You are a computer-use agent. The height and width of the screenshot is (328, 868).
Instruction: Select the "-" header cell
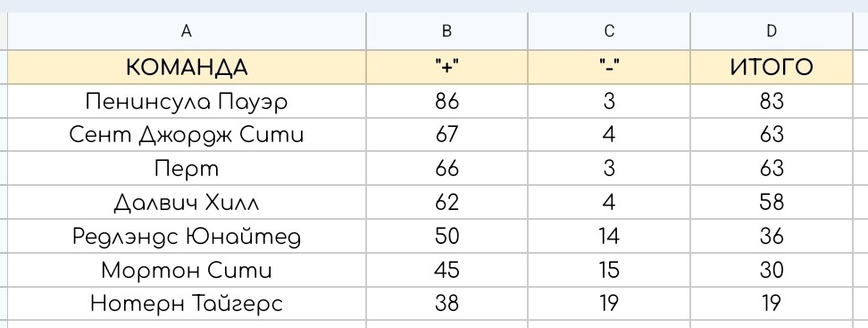609,67
